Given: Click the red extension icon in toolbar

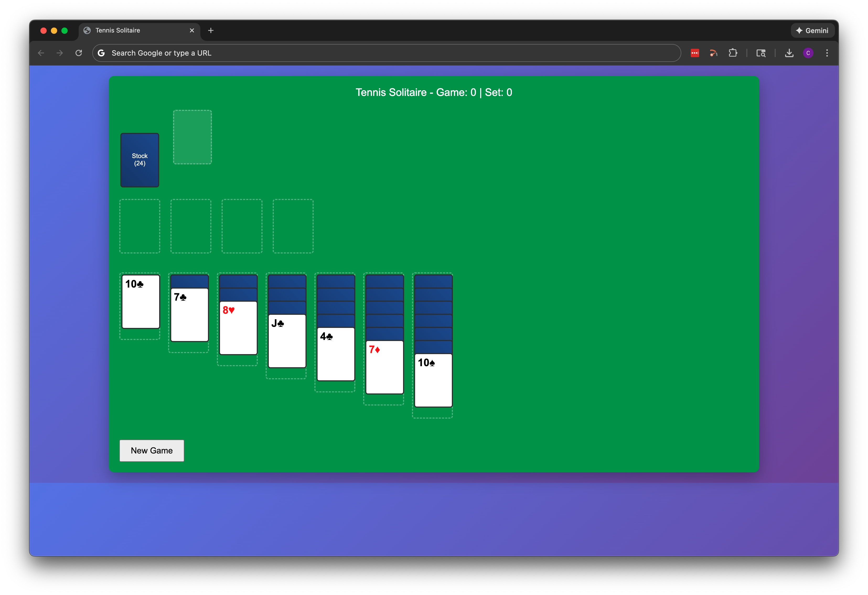Looking at the screenshot, I should (x=695, y=53).
